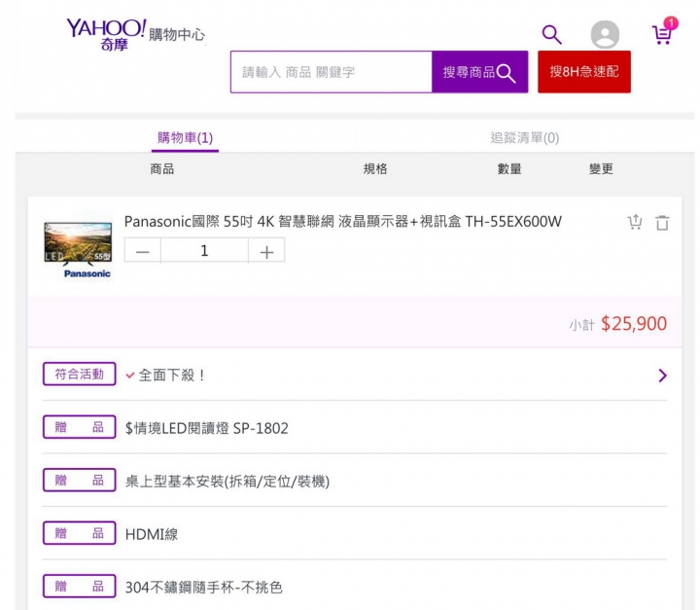700x610 pixels.
Task: Increase quantity with the plus button
Action: click(266, 251)
